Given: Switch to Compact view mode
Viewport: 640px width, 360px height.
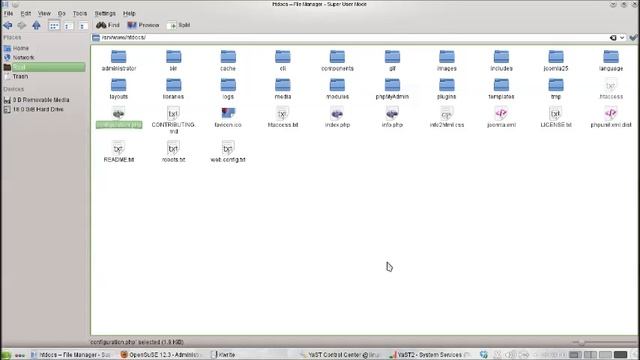Looking at the screenshot, I should click(x=68, y=26).
